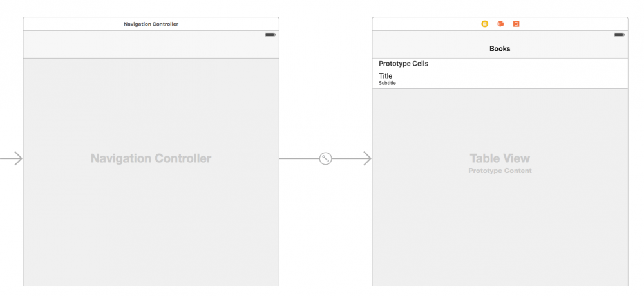This screenshot has width=644, height=296.
Task: Click battery icon in Navigation Controller scene
Action: [270, 35]
